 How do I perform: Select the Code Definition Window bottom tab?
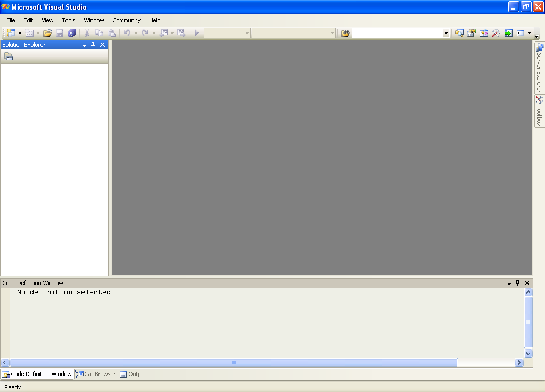(x=37, y=374)
